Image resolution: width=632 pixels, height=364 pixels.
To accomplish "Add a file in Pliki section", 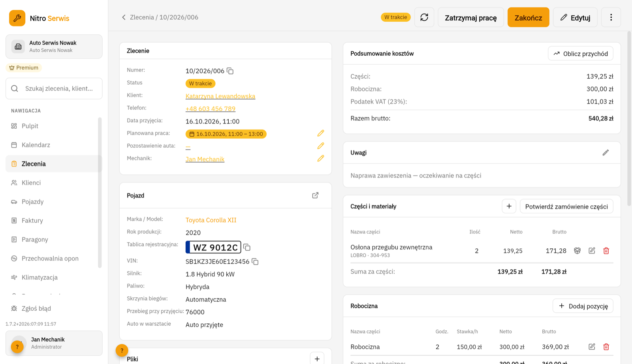I will [317, 358].
